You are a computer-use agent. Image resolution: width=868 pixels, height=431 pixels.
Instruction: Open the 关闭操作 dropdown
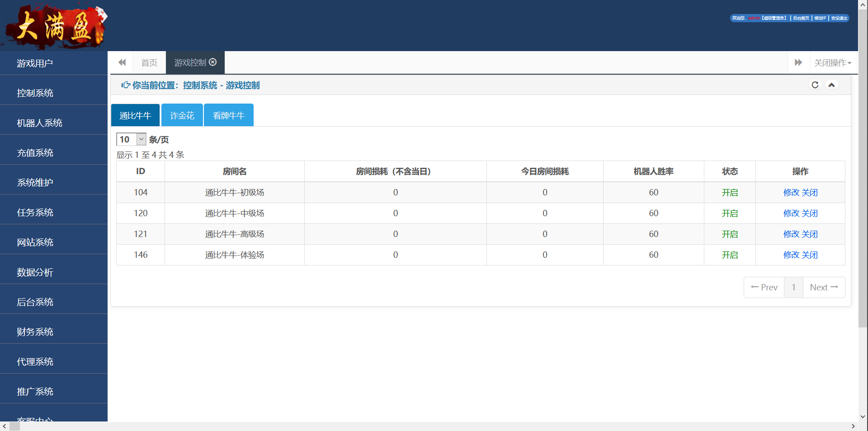pyautogui.click(x=833, y=62)
